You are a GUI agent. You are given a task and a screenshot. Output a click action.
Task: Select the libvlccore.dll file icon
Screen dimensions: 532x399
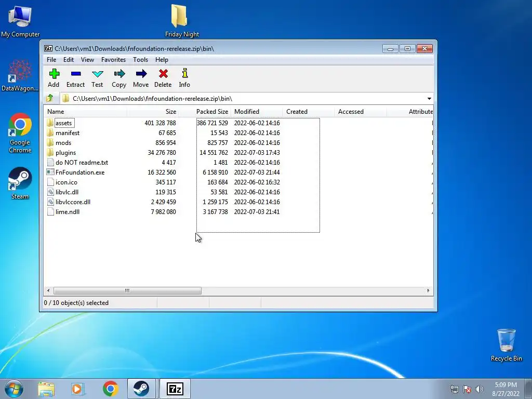[x=50, y=202]
